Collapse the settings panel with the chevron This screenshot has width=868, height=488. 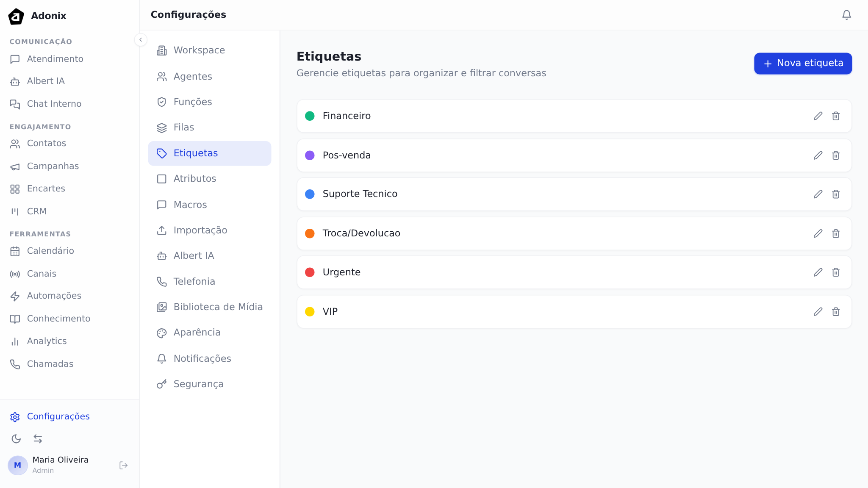pos(141,39)
